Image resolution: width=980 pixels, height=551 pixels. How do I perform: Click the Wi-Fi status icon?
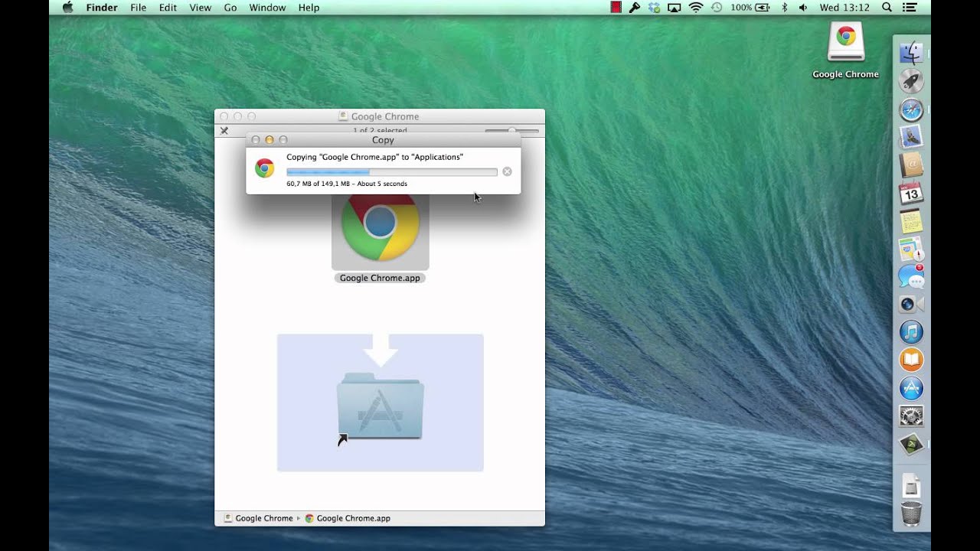(x=695, y=8)
